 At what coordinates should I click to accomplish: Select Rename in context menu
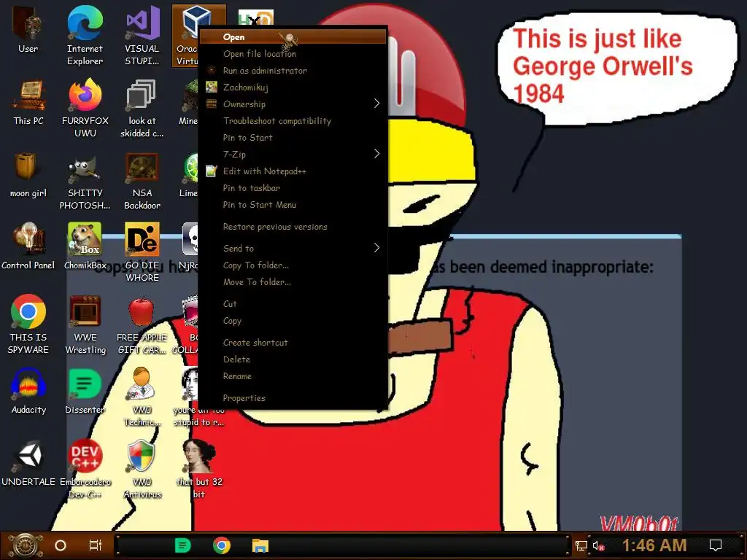point(293,376)
